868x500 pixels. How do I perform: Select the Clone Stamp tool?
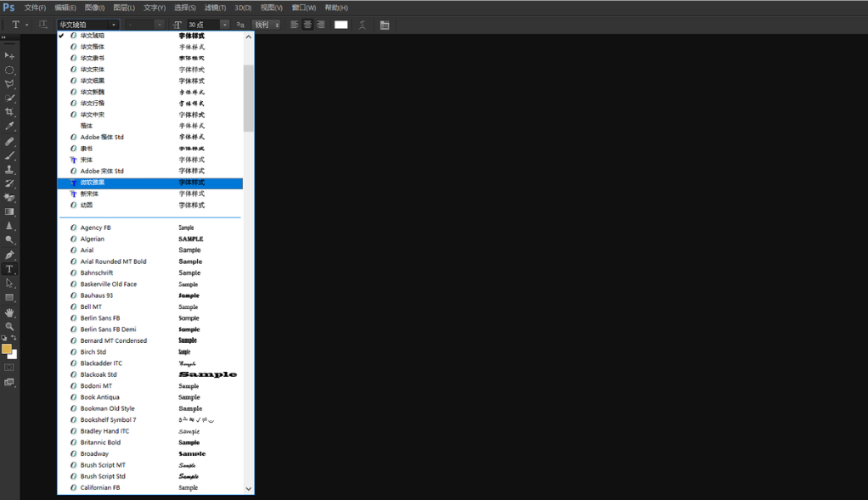click(x=9, y=170)
